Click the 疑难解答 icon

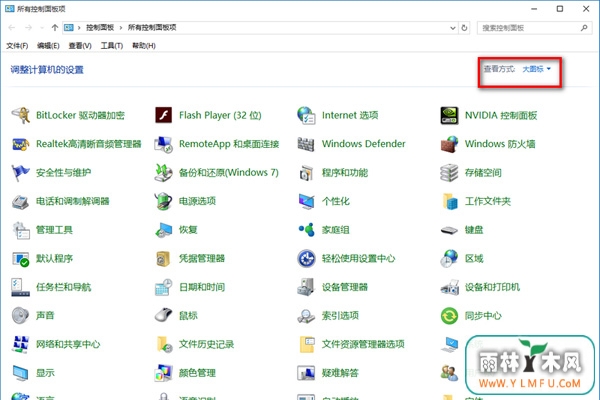click(x=306, y=373)
